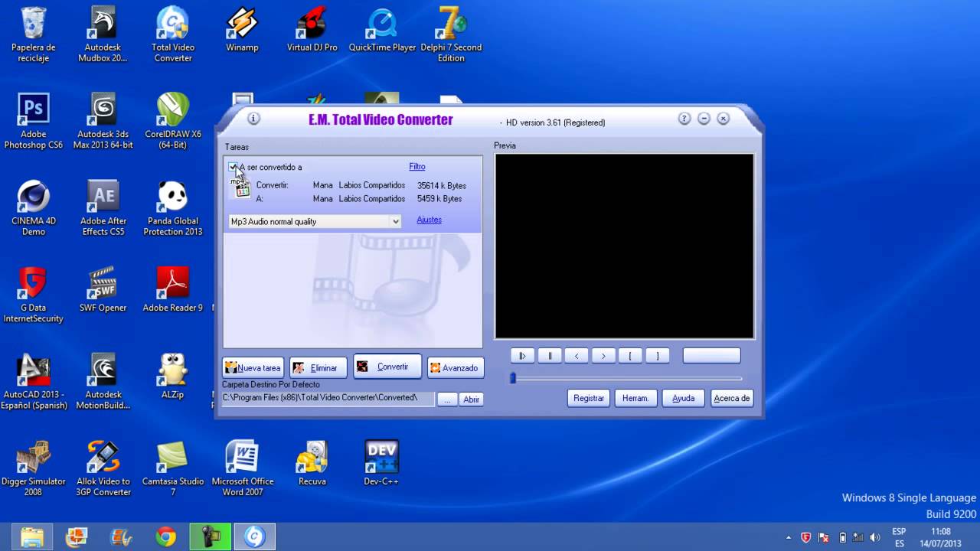Open the Autodesk MotionBuilder desktop icon

point(103,382)
